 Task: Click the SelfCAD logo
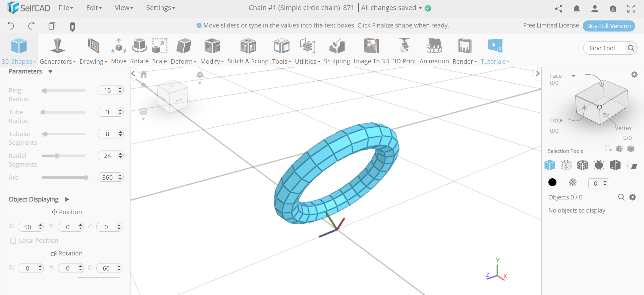click(29, 8)
